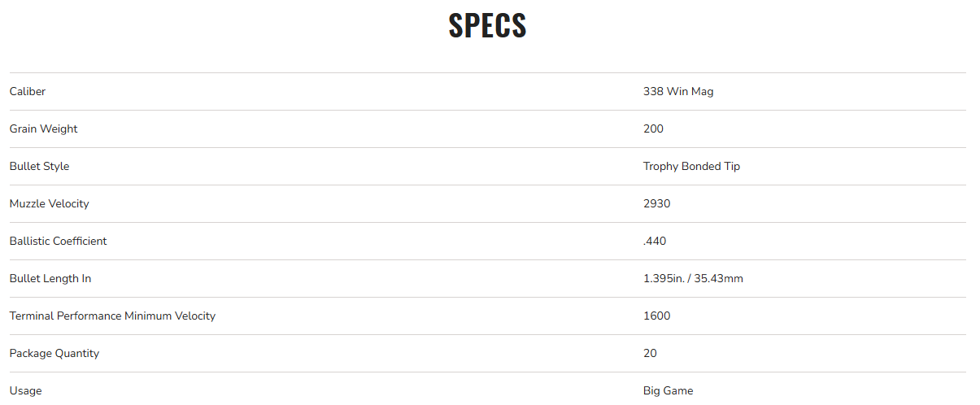Select the 338 Win Mag value
980x405 pixels.
[x=677, y=92]
